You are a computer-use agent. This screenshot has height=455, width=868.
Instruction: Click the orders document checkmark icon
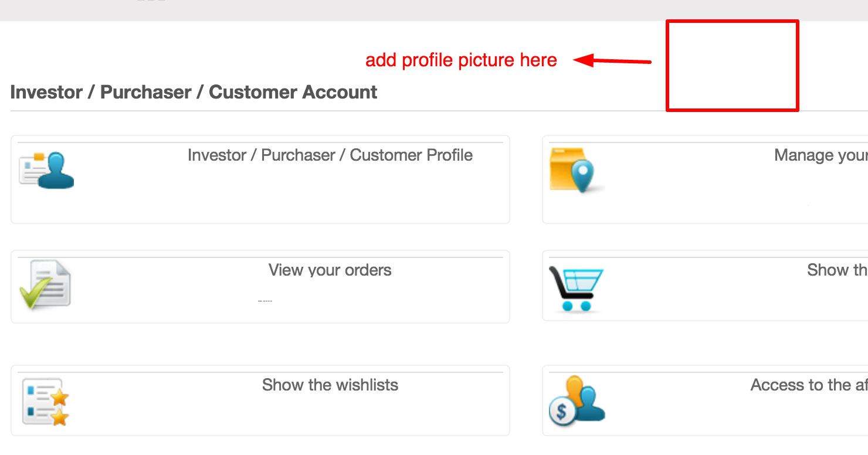click(46, 285)
